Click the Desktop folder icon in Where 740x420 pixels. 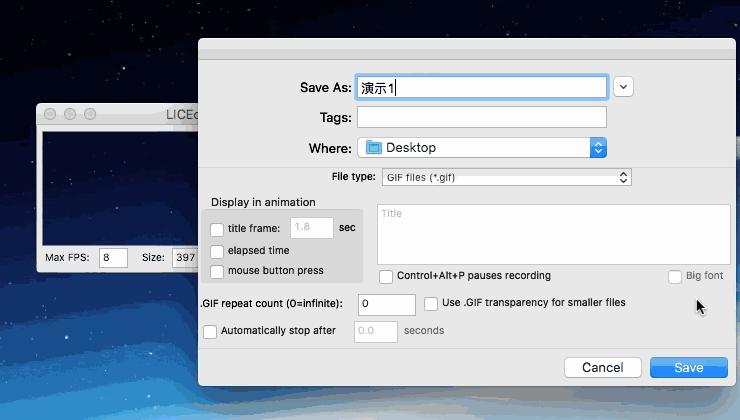(374, 148)
